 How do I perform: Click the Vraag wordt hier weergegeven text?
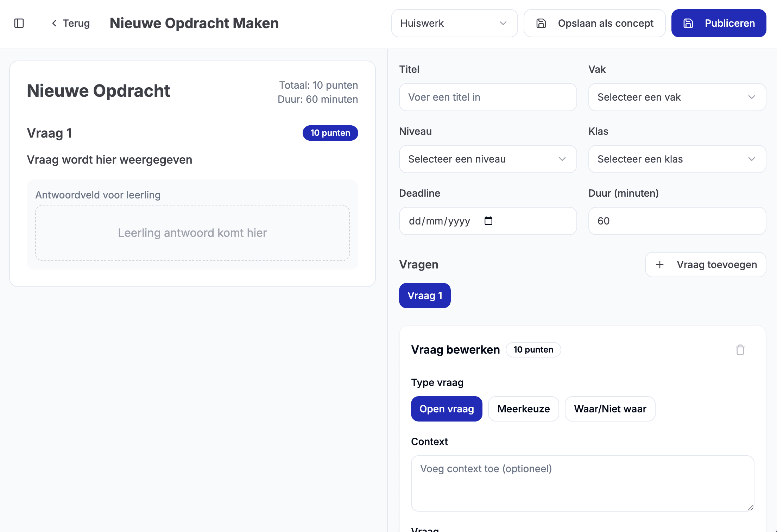pyautogui.click(x=109, y=160)
